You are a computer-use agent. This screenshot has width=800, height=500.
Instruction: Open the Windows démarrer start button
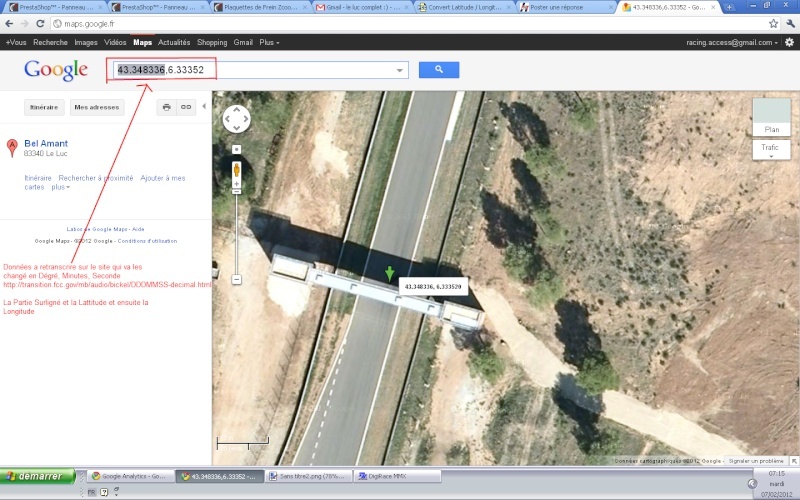pos(38,476)
